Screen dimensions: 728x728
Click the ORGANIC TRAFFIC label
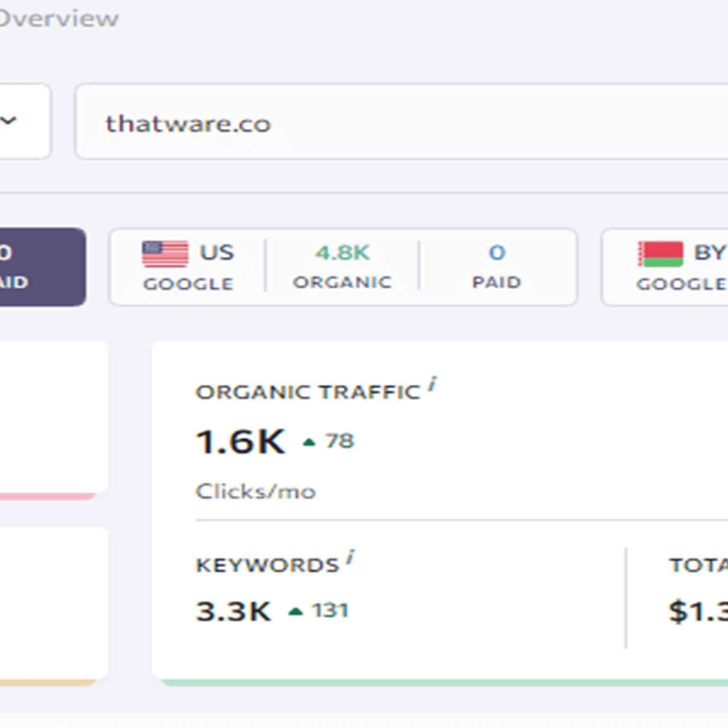[308, 392]
